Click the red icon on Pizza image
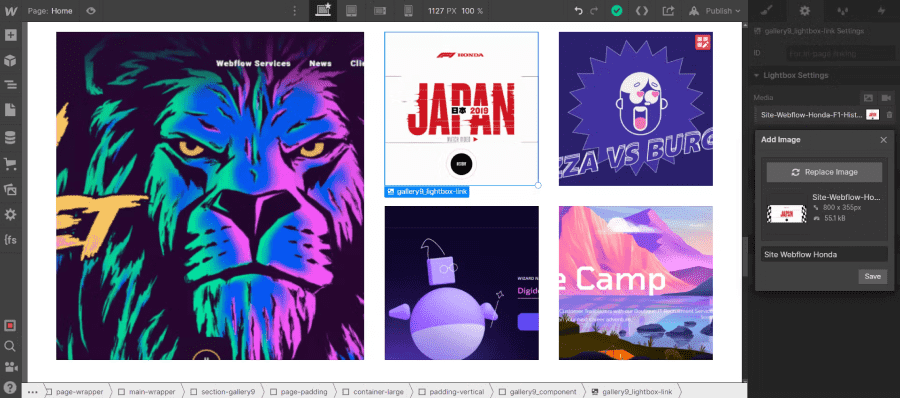Image resolution: width=900 pixels, height=398 pixels. point(703,42)
